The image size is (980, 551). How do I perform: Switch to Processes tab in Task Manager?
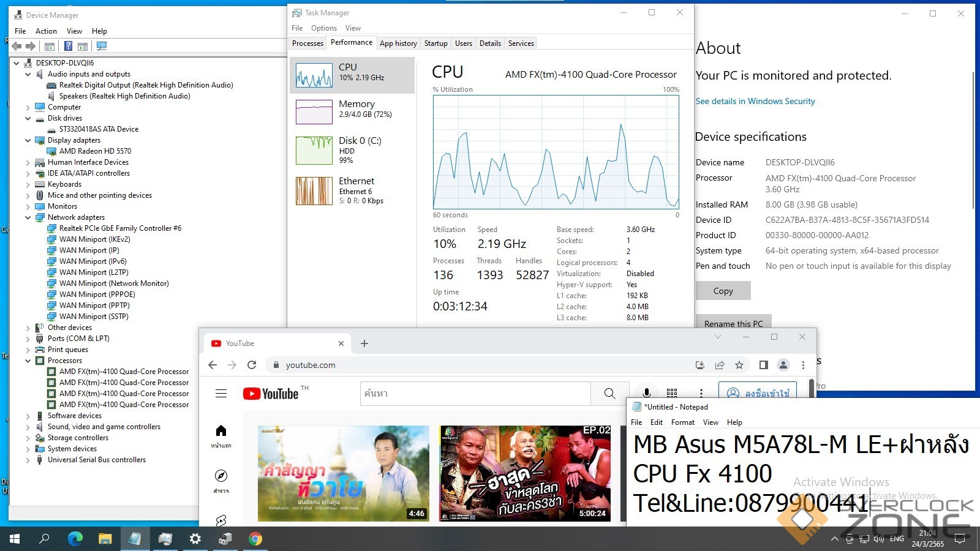(x=307, y=43)
